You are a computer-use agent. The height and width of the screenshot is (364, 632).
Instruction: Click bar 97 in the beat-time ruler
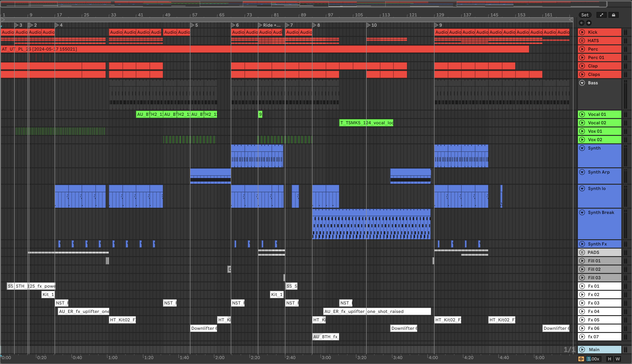(x=330, y=15)
